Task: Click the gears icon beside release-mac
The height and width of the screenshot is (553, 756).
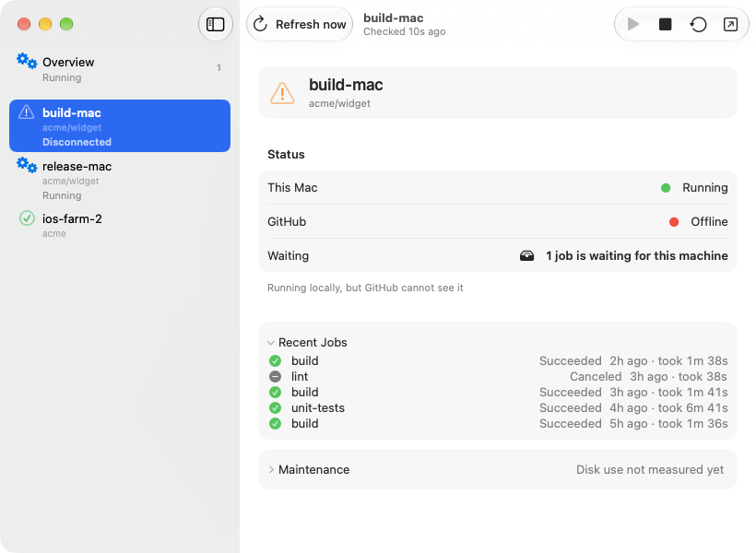Action: 27,165
